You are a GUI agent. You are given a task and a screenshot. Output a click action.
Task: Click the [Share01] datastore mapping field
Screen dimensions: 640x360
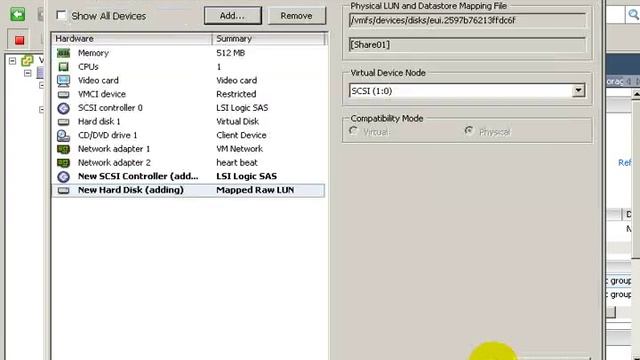point(467,45)
